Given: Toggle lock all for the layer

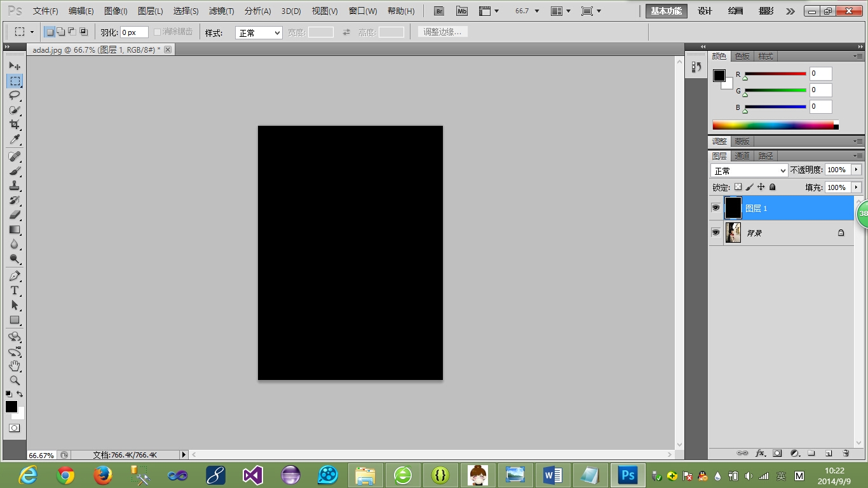Looking at the screenshot, I should click(x=772, y=187).
